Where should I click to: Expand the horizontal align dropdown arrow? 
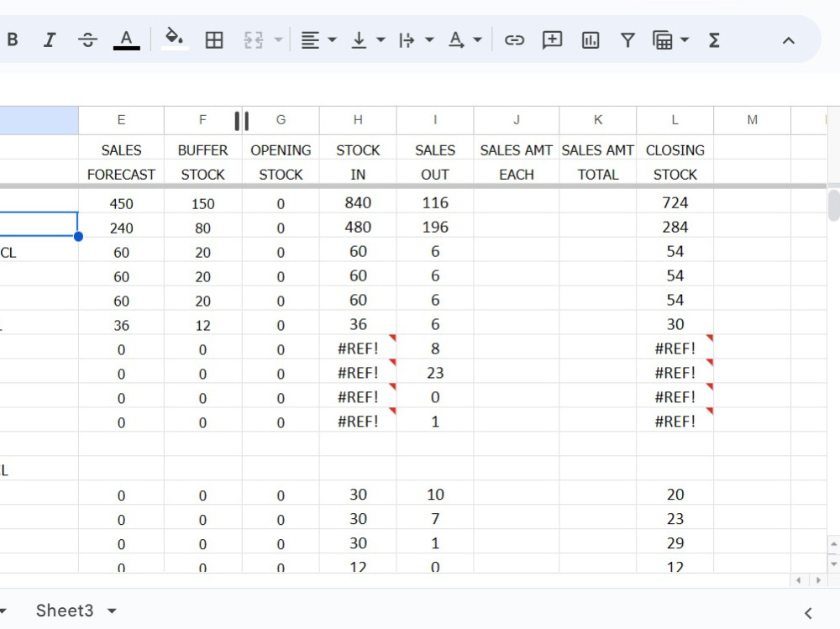(332, 39)
